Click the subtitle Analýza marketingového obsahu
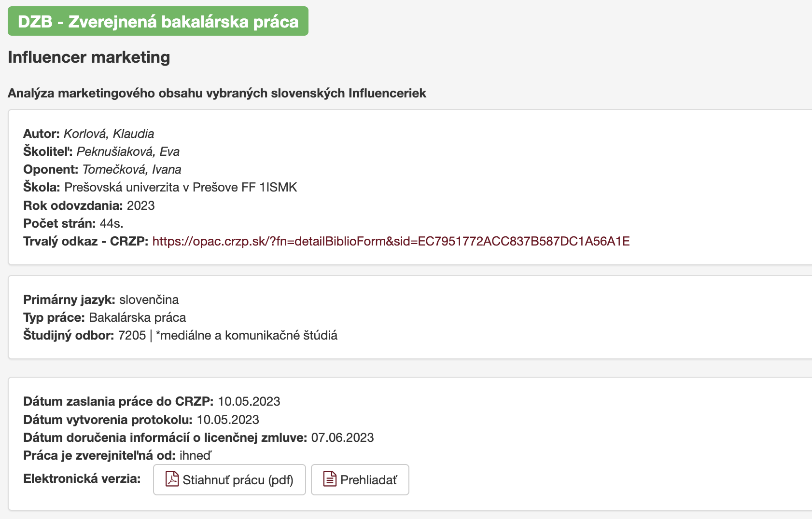 [217, 93]
